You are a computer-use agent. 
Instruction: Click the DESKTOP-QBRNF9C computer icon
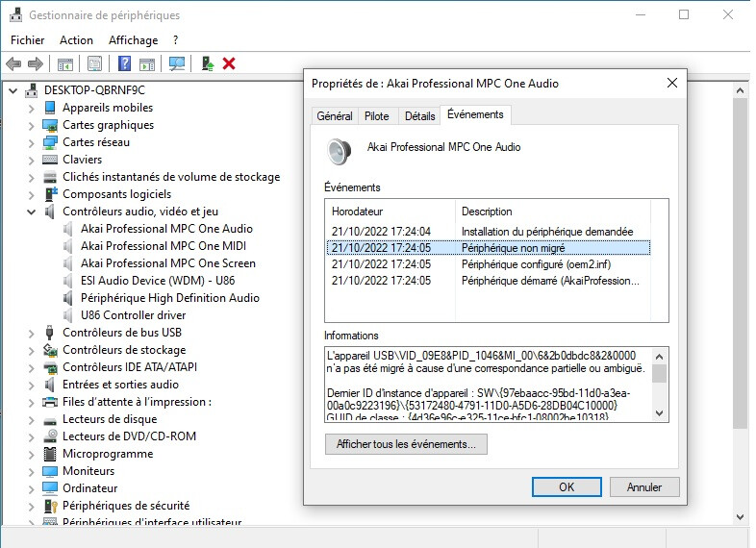tap(32, 90)
